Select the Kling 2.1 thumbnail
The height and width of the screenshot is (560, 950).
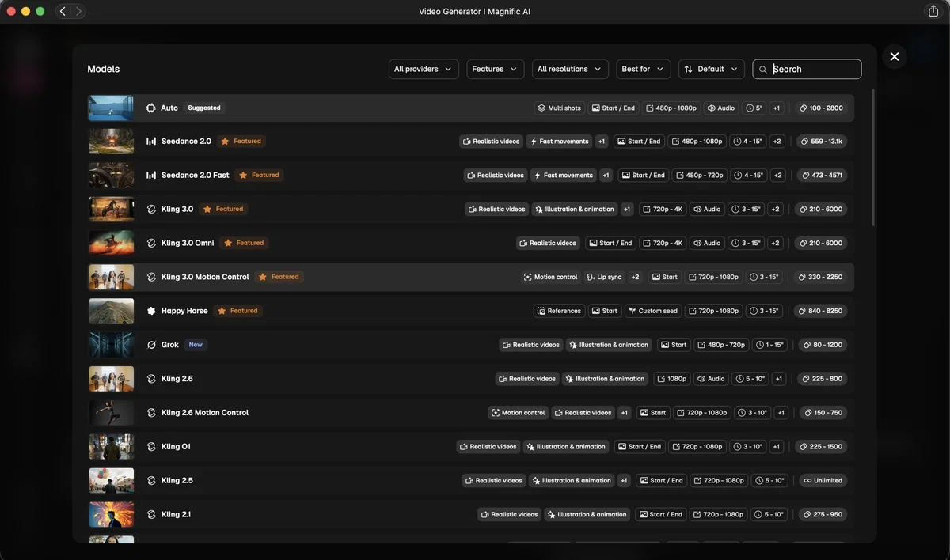point(111,515)
